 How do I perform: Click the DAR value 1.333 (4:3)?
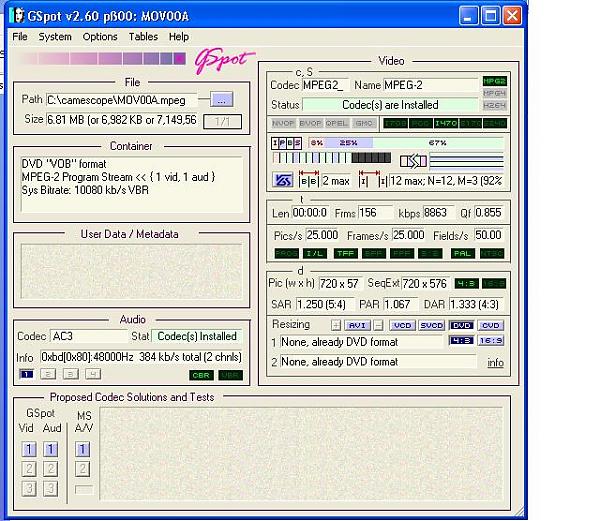click(x=477, y=304)
